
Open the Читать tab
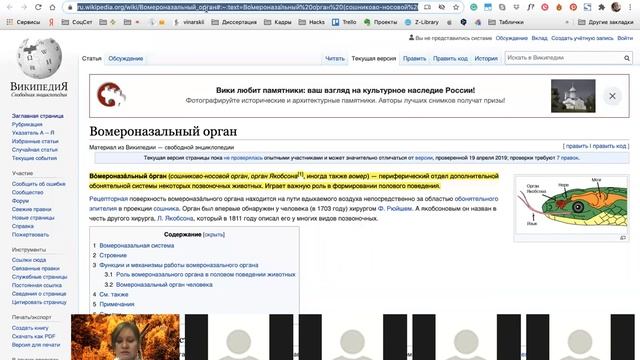(x=335, y=58)
